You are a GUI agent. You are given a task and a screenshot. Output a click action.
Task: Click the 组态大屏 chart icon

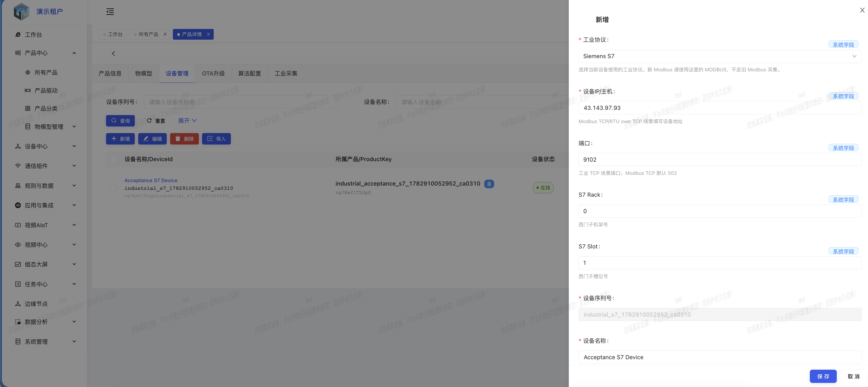[18, 264]
